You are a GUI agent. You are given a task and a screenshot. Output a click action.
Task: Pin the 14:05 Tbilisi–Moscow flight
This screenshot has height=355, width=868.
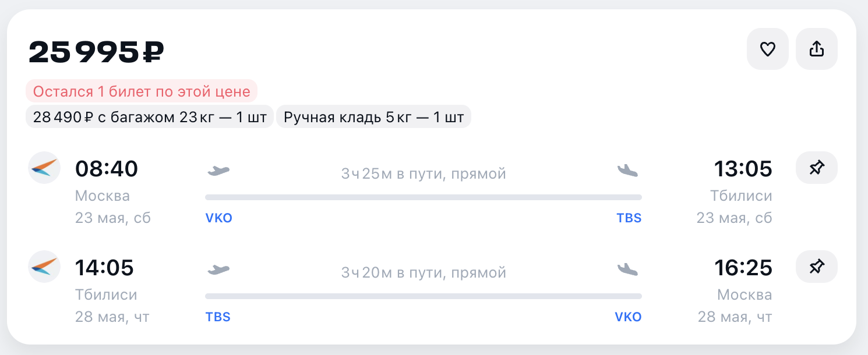tap(817, 267)
